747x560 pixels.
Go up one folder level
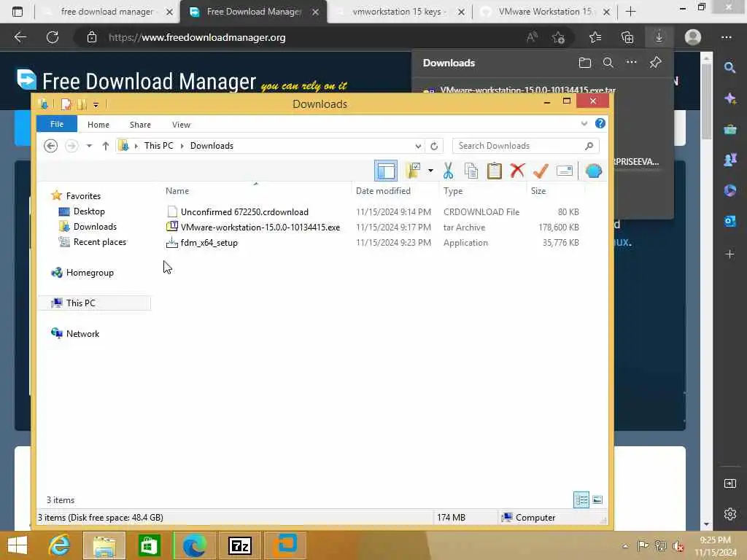pos(105,146)
